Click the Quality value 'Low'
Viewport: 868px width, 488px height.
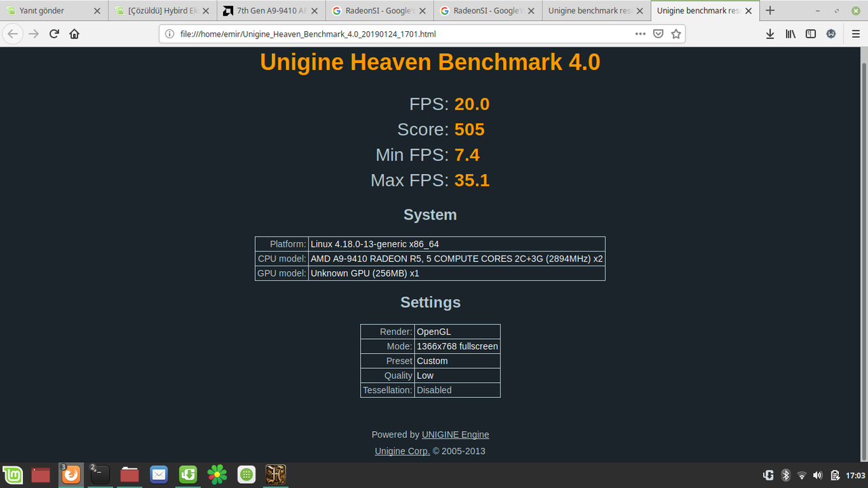457,375
